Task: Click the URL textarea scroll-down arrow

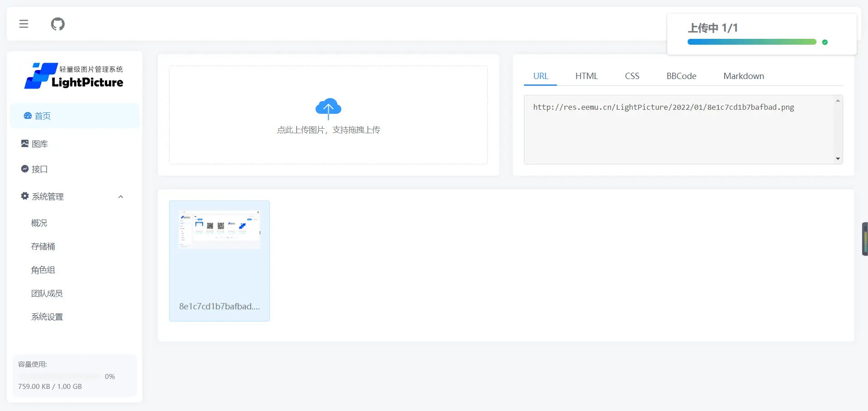Action: click(838, 159)
